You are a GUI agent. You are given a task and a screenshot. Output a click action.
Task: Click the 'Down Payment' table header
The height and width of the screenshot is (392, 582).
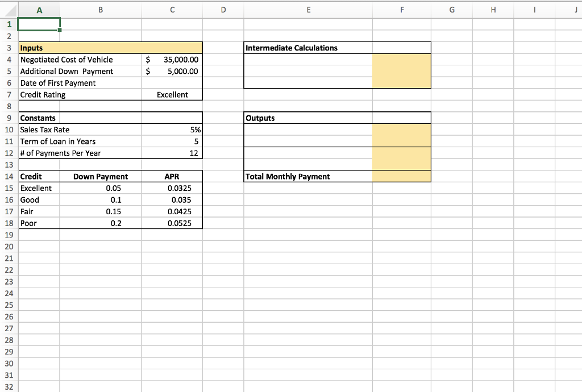tap(101, 177)
